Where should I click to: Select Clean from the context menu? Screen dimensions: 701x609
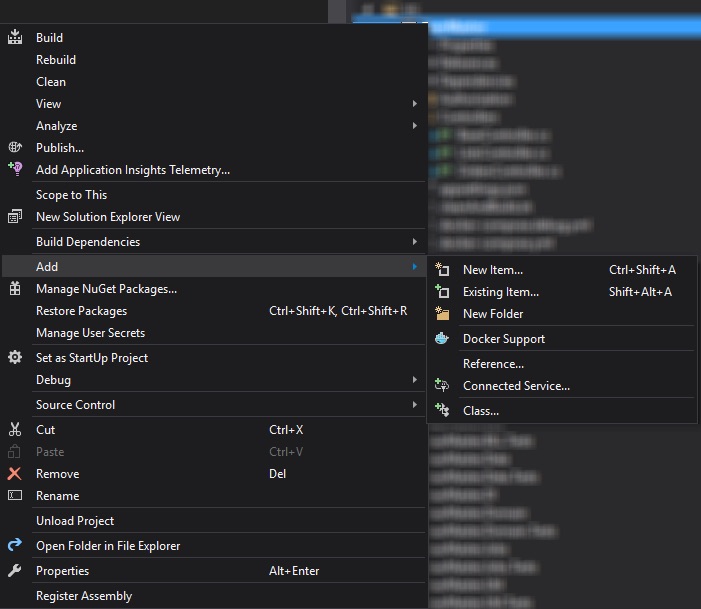tap(214, 81)
